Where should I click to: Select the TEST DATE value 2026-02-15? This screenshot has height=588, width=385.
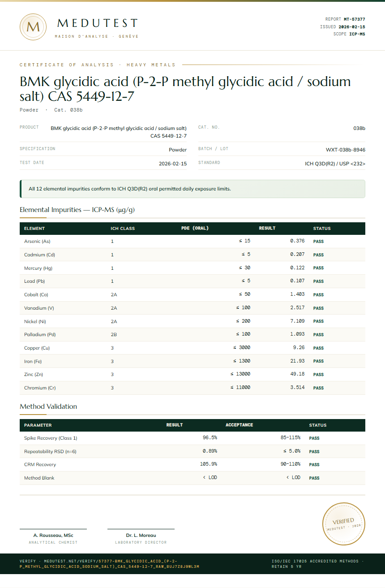click(x=173, y=164)
